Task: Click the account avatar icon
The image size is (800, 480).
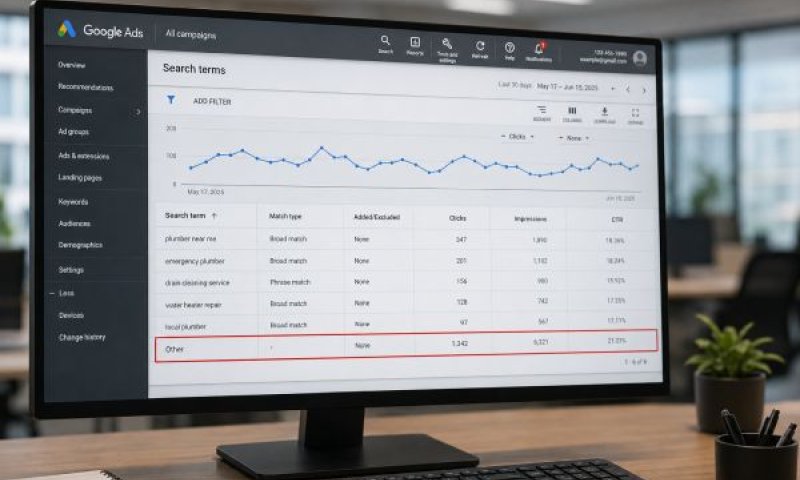Action: tap(640, 58)
